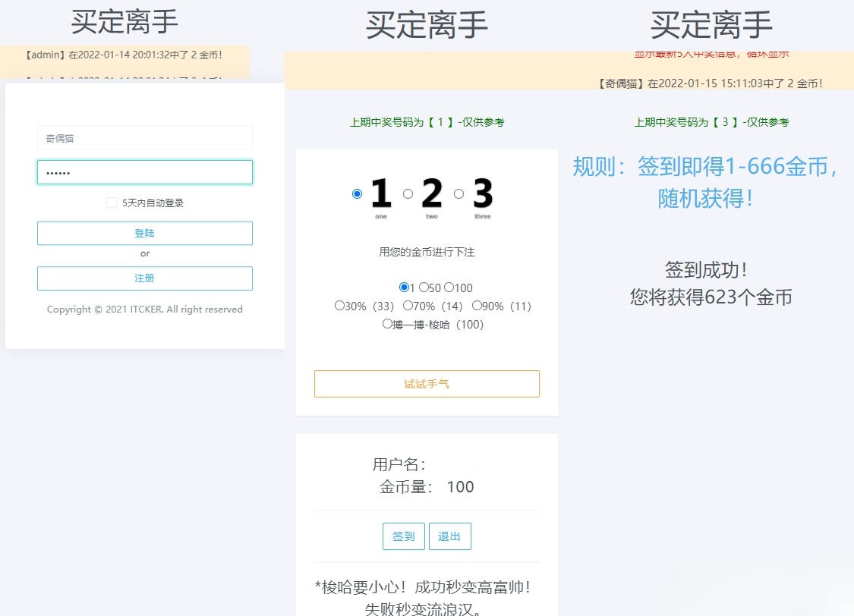This screenshot has height=616, width=854.
Task: Choose the 70% (14) betting option
Action: tap(406, 306)
